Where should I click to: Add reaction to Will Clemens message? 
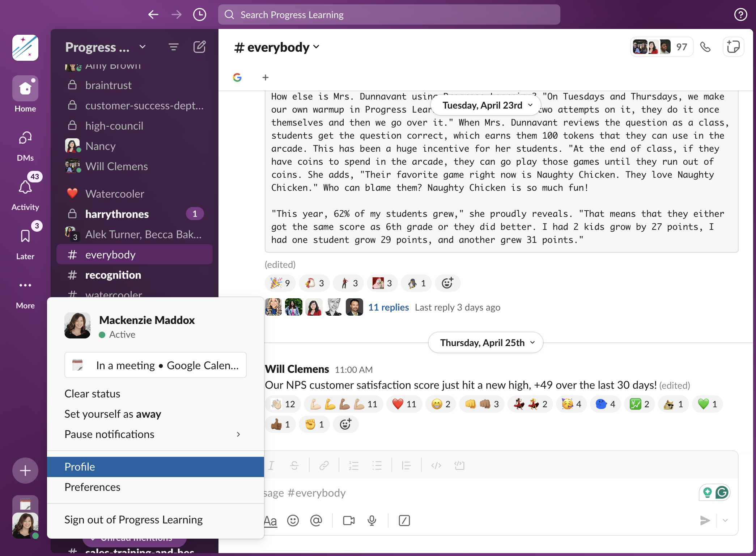pos(345,424)
